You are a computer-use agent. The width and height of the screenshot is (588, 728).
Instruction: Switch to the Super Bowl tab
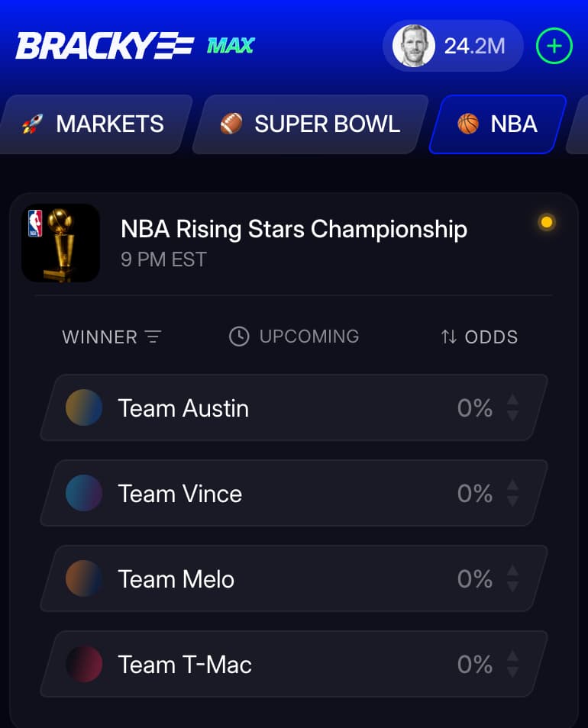pyautogui.click(x=310, y=124)
